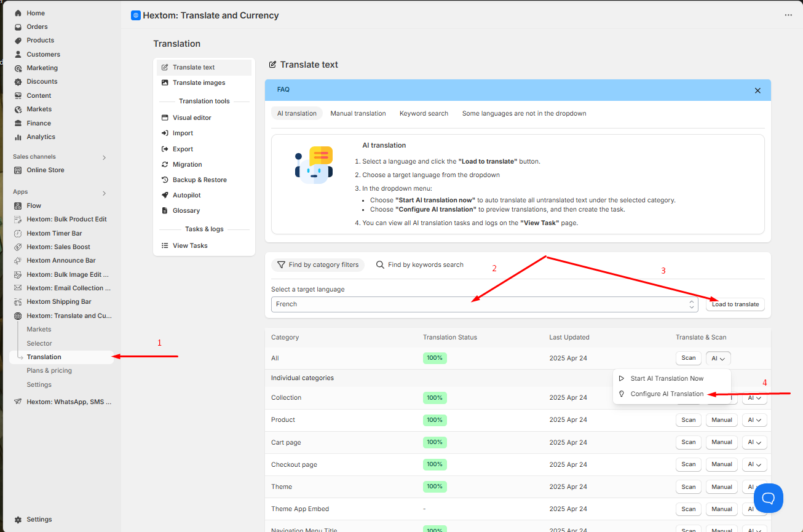
Task: Open the Discounts icon
Action: click(x=18, y=82)
